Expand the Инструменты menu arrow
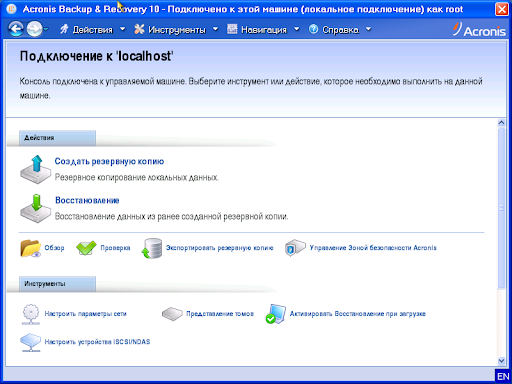The width and height of the screenshot is (512, 384). click(215, 29)
